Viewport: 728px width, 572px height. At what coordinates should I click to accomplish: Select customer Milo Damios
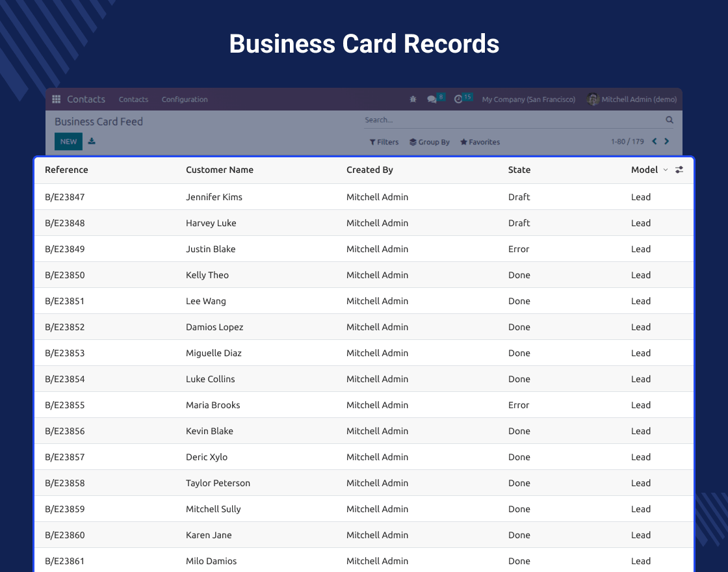[x=211, y=561]
